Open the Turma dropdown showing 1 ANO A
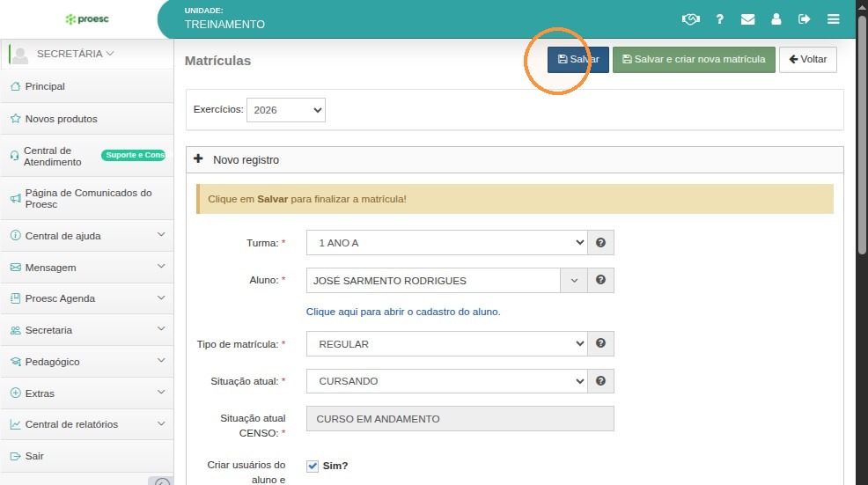868x485 pixels. (x=446, y=243)
